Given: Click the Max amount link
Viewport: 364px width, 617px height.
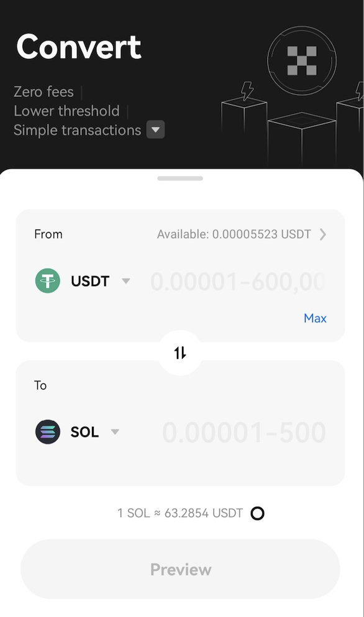Looking at the screenshot, I should [315, 318].
